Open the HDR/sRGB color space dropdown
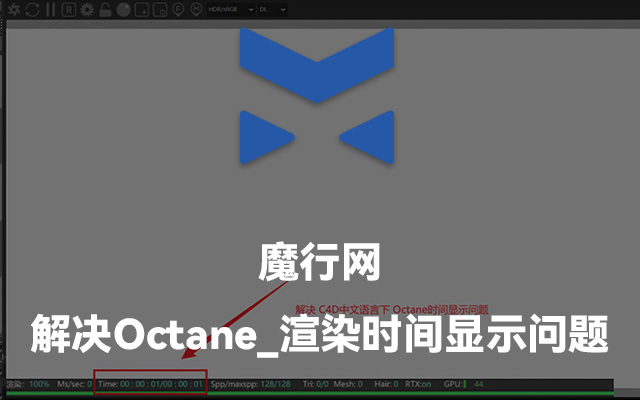This screenshot has height=400, width=640. point(231,9)
